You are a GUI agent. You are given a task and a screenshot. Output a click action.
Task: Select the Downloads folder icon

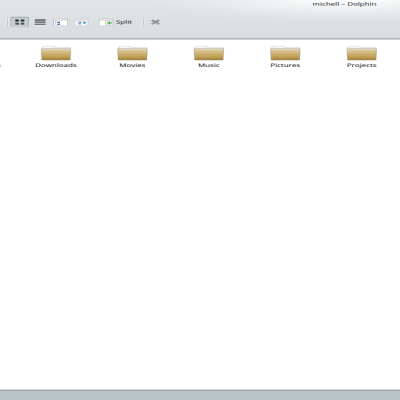click(x=56, y=53)
